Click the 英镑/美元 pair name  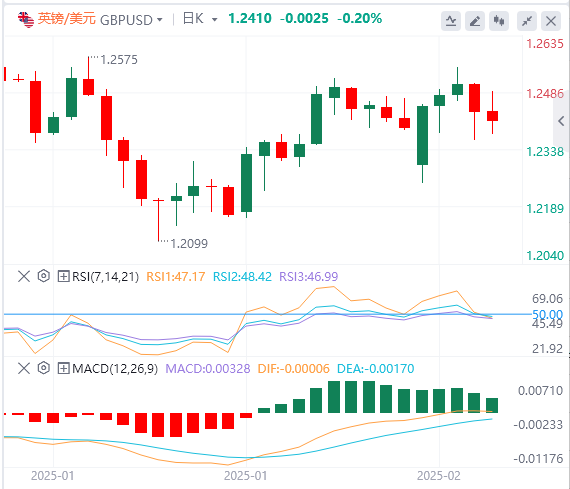click(x=67, y=19)
